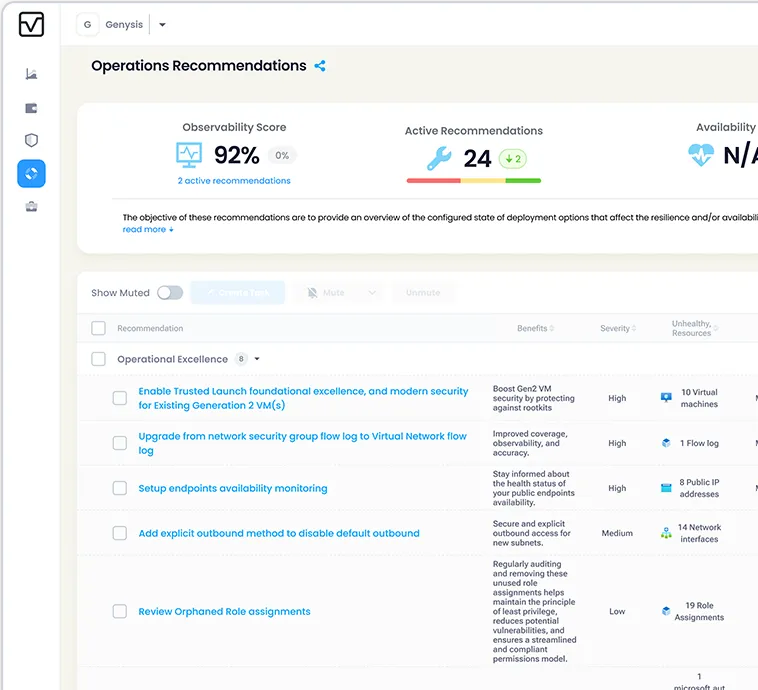The height and width of the screenshot is (690, 758).
Task: Click the Active Recommendations wrench icon
Action: point(439,158)
